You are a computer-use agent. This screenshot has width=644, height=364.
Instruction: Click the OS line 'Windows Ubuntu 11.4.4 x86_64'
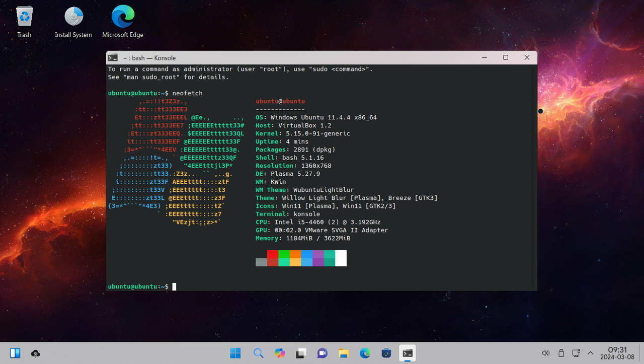pyautogui.click(x=316, y=117)
